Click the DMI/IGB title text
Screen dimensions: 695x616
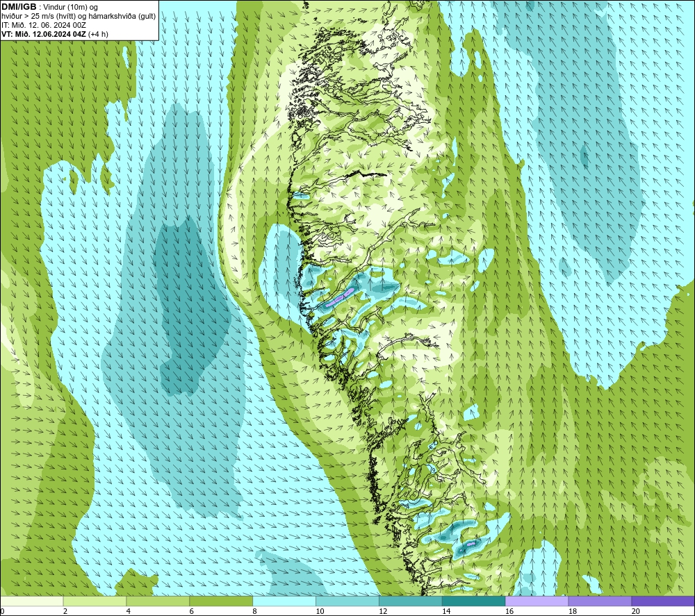(19, 7)
